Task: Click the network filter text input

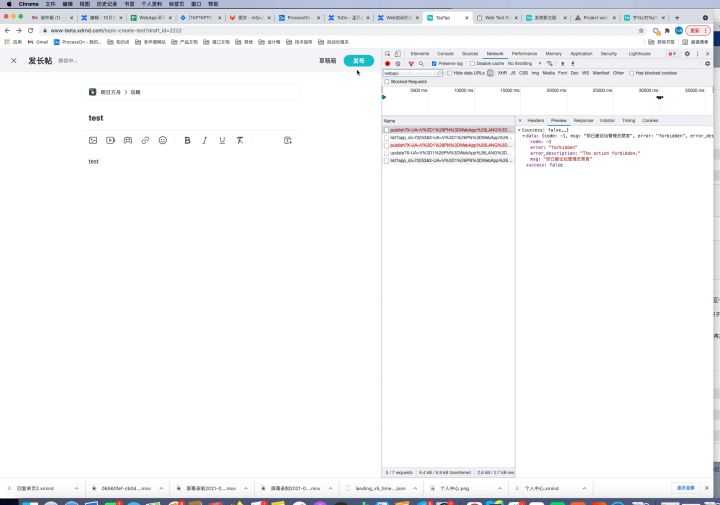Action: click(x=413, y=73)
